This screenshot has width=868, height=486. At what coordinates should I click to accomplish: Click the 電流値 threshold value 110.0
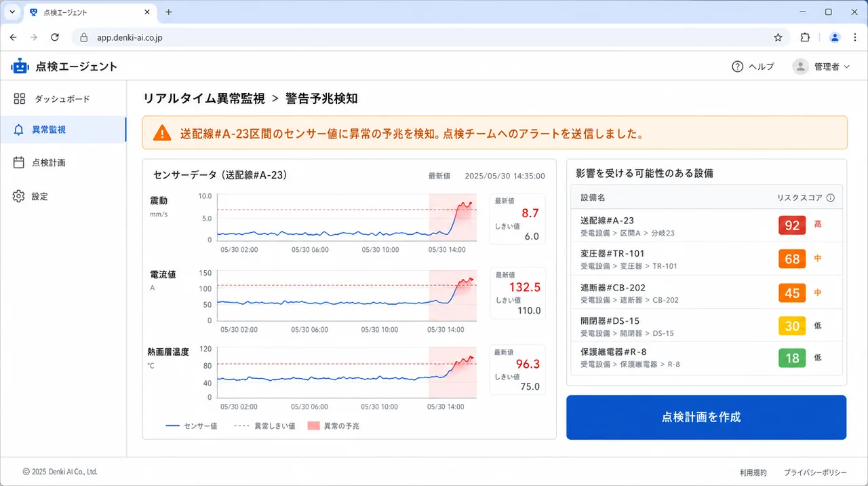[528, 311]
